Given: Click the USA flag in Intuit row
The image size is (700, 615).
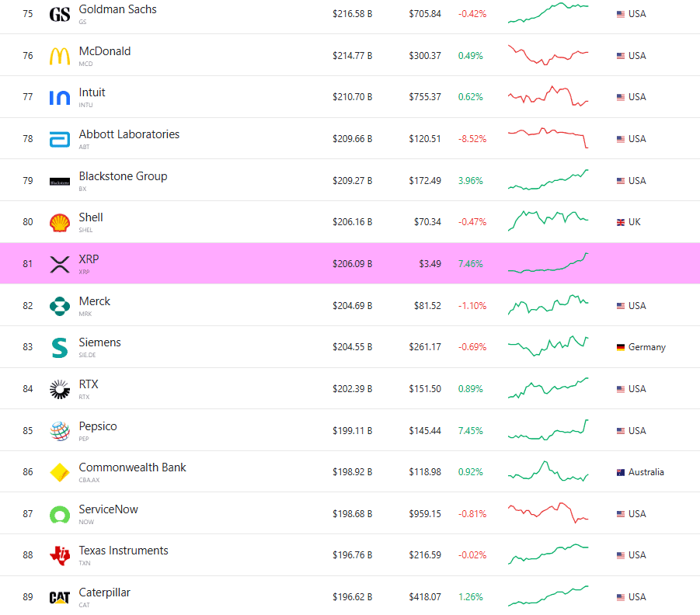Looking at the screenshot, I should tap(621, 97).
